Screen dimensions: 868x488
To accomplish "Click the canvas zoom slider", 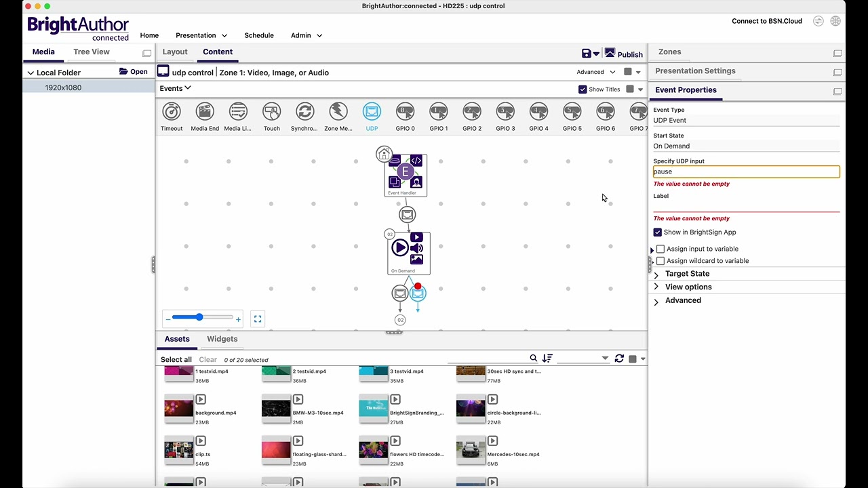I will (x=202, y=317).
